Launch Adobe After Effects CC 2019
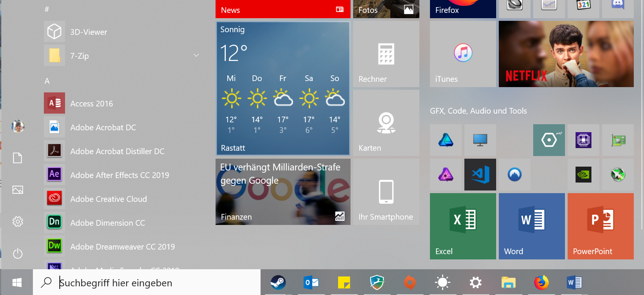Viewport: 644px width, 295px height. 121,175
